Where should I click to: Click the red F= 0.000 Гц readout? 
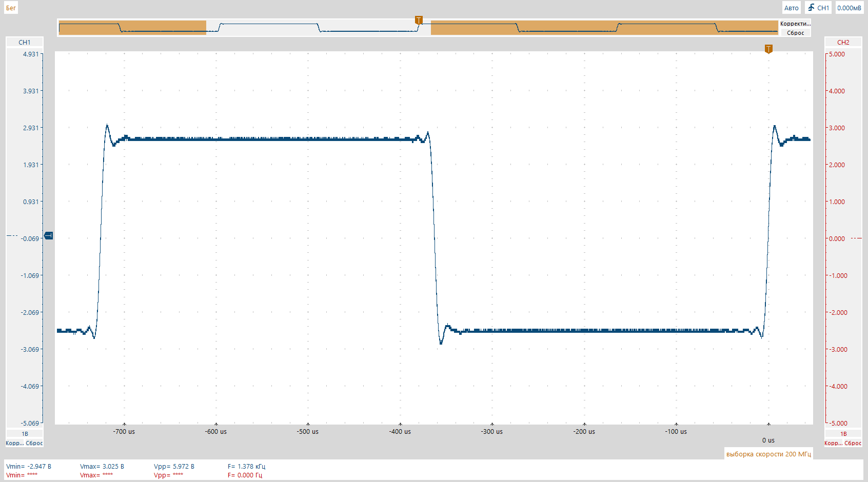tap(245, 475)
